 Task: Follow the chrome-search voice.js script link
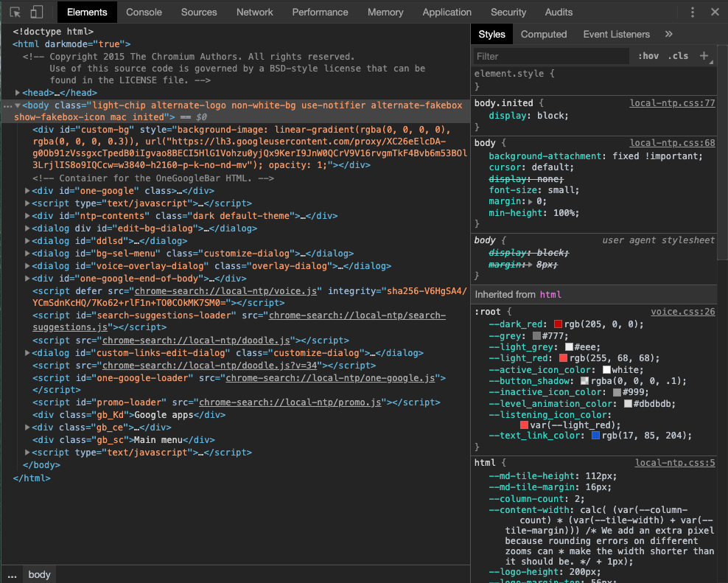(x=225, y=291)
